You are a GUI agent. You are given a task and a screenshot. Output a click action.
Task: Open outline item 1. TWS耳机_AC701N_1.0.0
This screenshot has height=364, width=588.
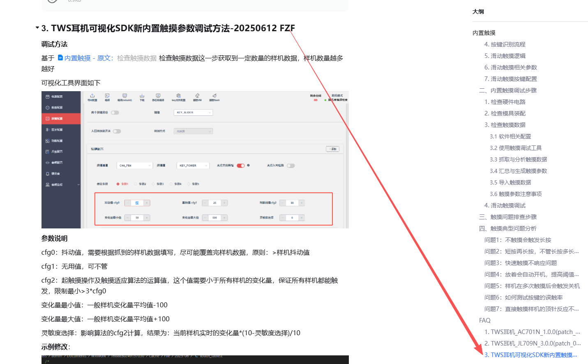pos(533,332)
